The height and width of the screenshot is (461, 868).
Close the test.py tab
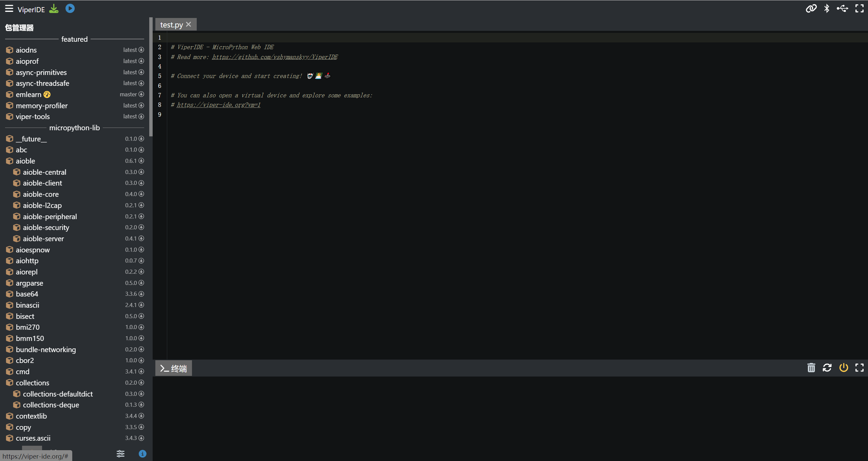[189, 24]
